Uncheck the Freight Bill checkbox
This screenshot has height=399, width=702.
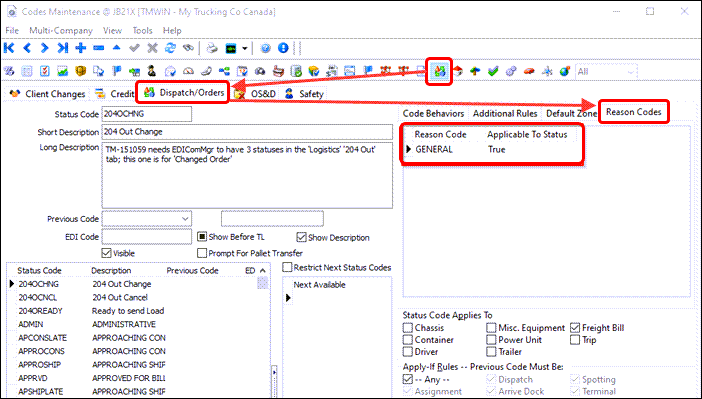pos(575,328)
